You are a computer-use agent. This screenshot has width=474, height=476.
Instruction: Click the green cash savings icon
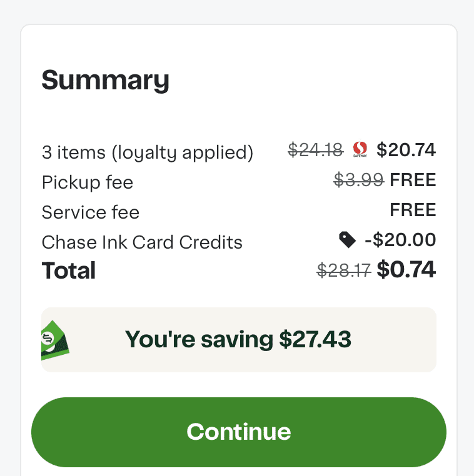(x=55, y=340)
